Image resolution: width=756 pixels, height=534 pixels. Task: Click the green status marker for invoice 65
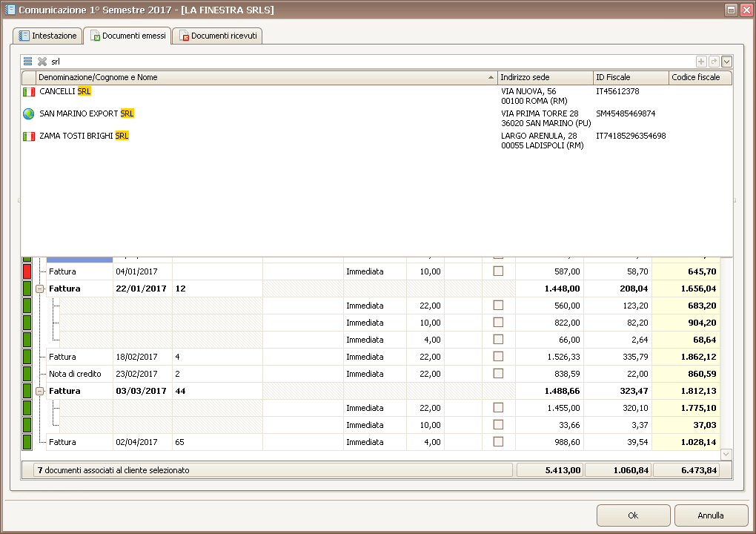tap(27, 442)
